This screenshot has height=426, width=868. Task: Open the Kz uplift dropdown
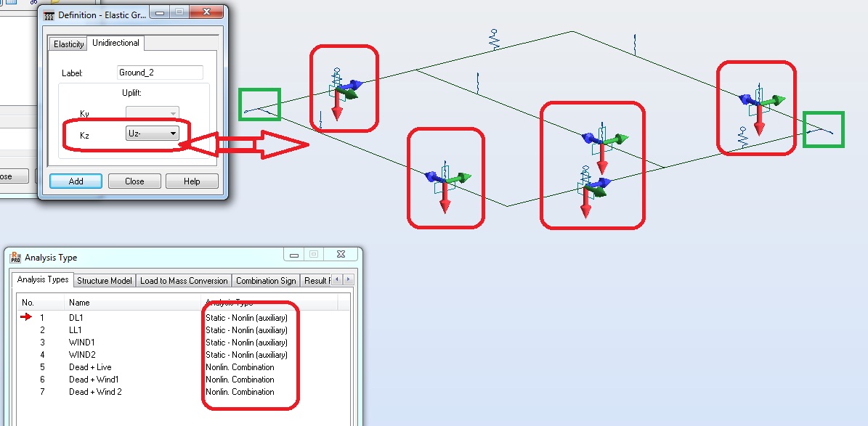[x=153, y=134]
